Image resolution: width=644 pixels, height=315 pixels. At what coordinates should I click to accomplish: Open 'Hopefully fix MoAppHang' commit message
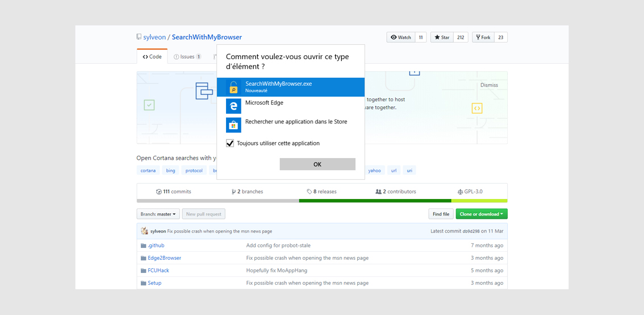(x=277, y=271)
